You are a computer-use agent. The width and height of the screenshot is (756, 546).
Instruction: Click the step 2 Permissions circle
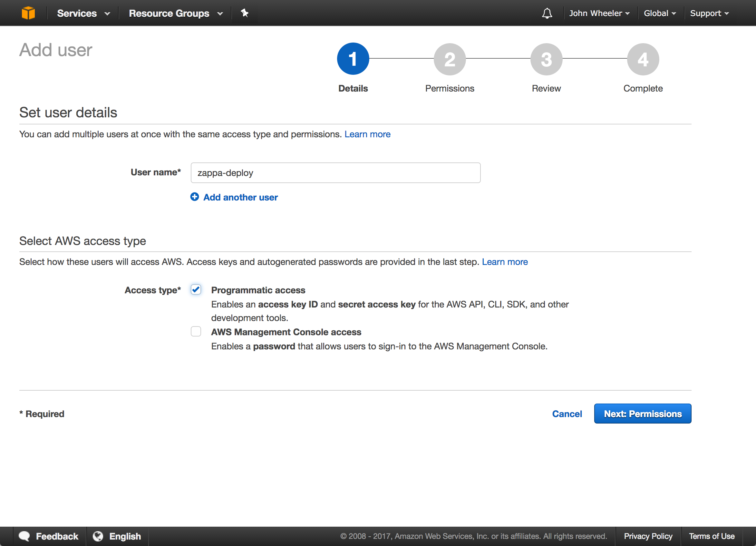449,59
